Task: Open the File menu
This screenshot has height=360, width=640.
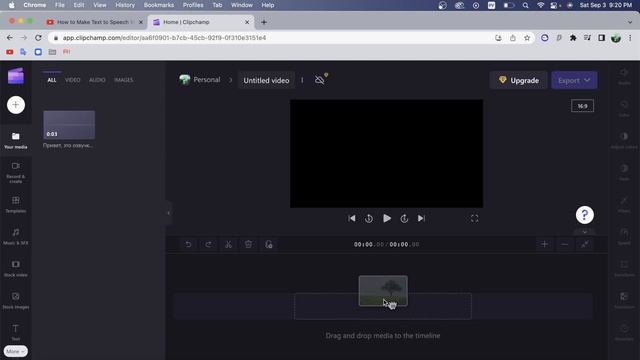Action: 60,5
